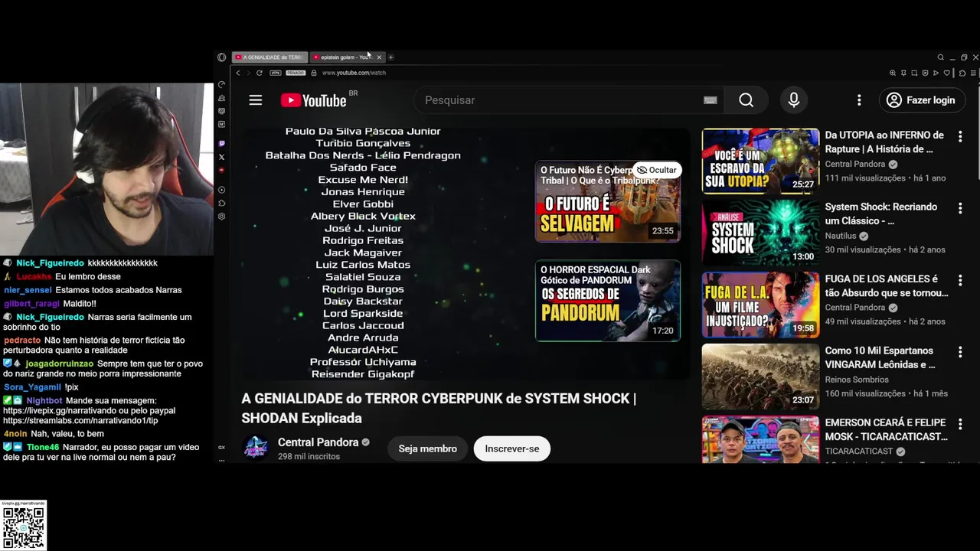980x551 pixels.
Task: Open the 10 Mil Espartanos video thumbnail
Action: (760, 377)
